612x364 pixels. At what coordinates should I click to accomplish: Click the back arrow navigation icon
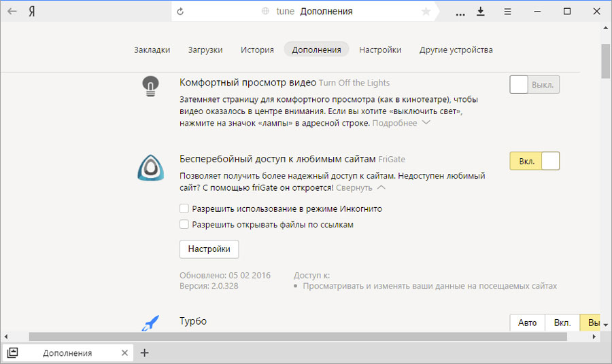[x=12, y=12]
